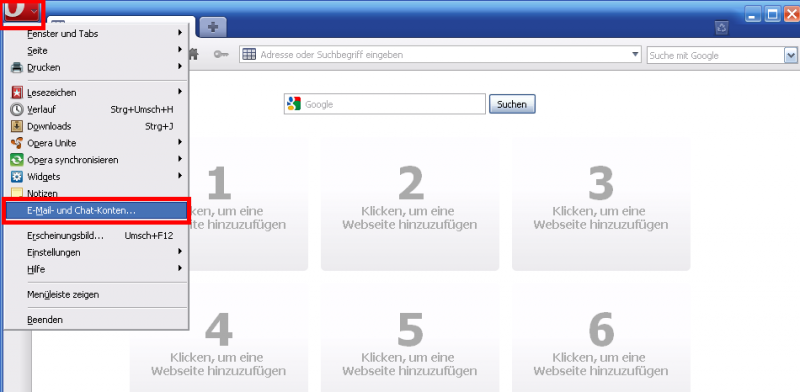Click the Opera Unite icon
The width and height of the screenshot is (800, 392).
[x=17, y=143]
